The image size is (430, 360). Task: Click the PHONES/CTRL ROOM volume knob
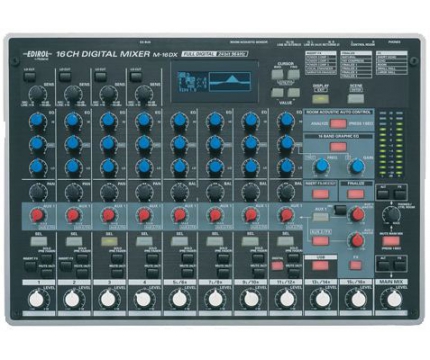coord(390,214)
